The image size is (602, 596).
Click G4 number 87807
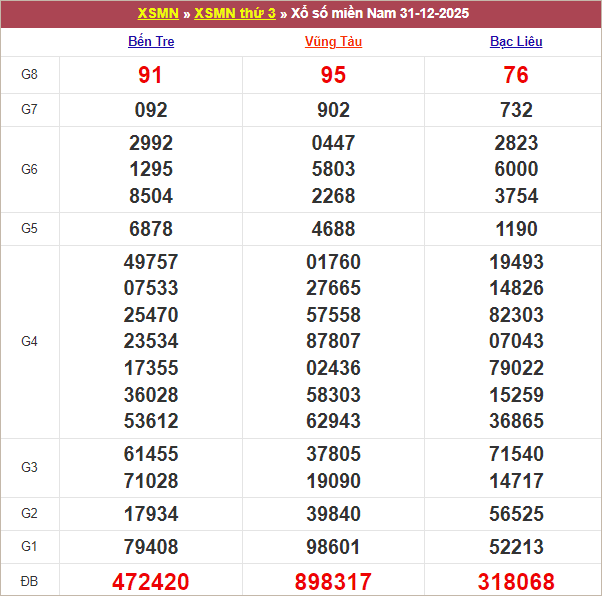click(x=333, y=341)
